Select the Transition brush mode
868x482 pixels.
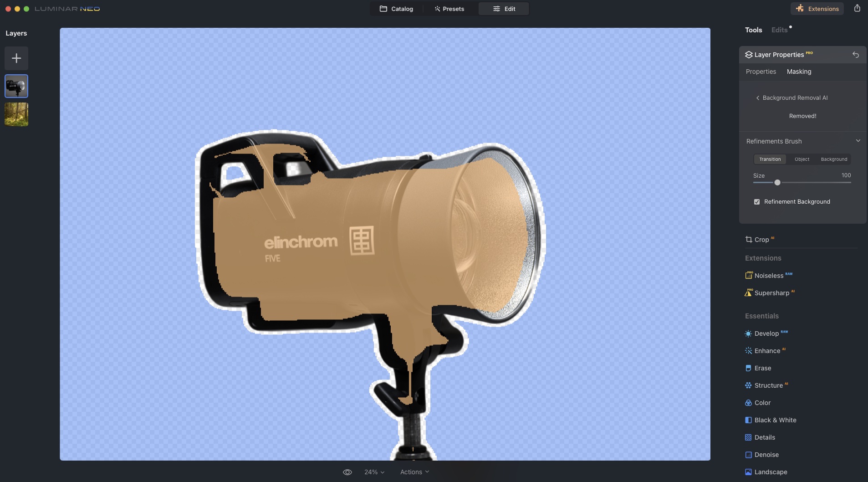[x=770, y=159]
